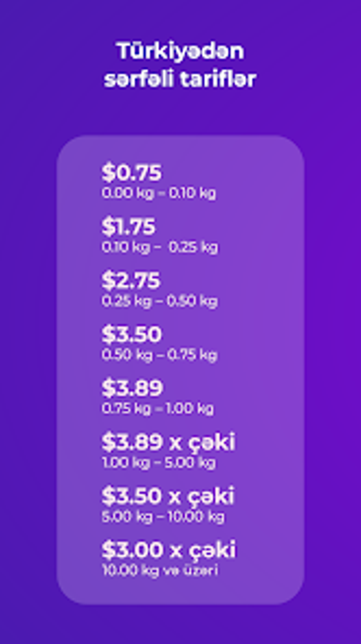Click the word "çəki" beside $3.00
Viewport: 361px width, 644px height.
pos(212,550)
